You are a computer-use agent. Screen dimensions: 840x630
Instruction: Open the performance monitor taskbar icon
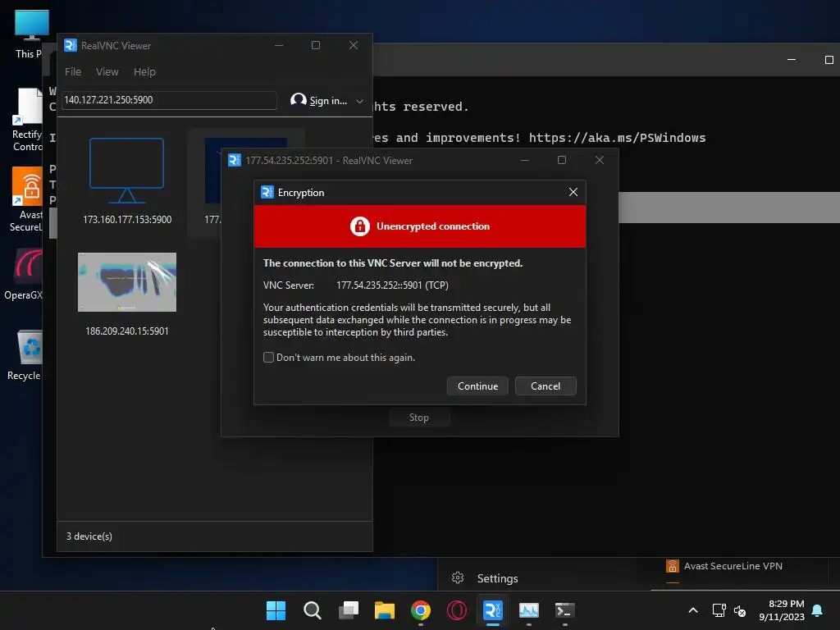tap(529, 610)
